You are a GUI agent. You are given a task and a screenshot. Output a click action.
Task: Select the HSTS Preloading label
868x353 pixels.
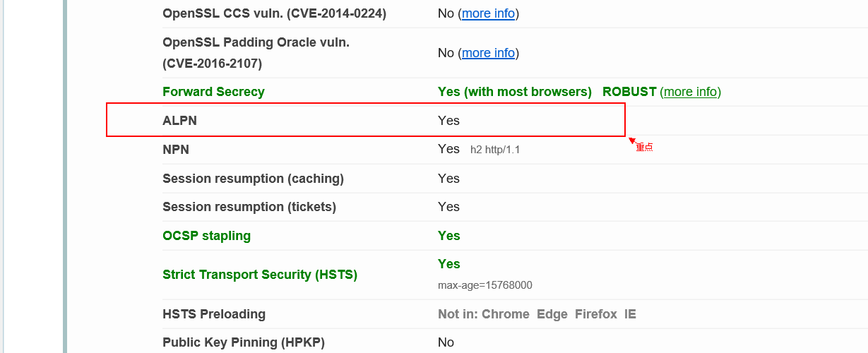coord(214,314)
